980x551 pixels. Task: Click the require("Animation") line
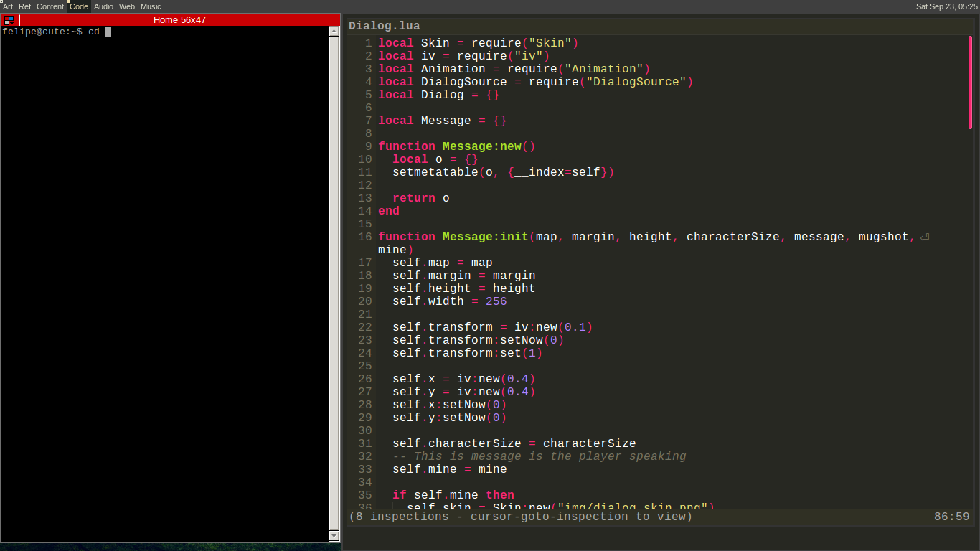pos(514,69)
